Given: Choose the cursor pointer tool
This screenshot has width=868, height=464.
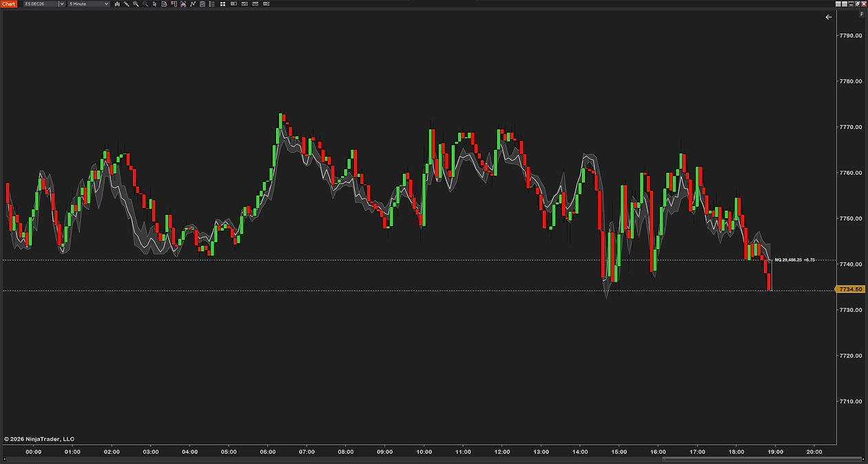Looking at the screenshot, I should click(x=154, y=4).
